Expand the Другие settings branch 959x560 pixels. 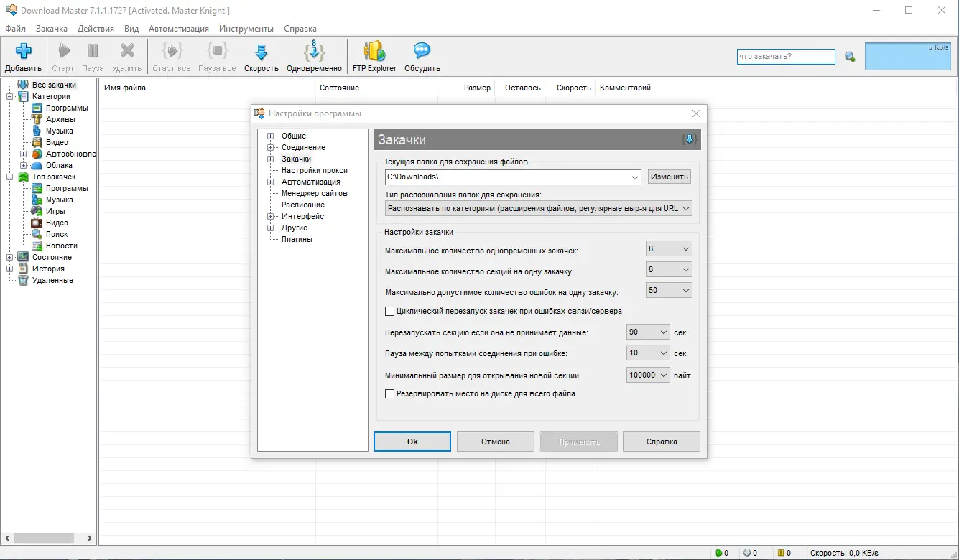click(x=271, y=228)
